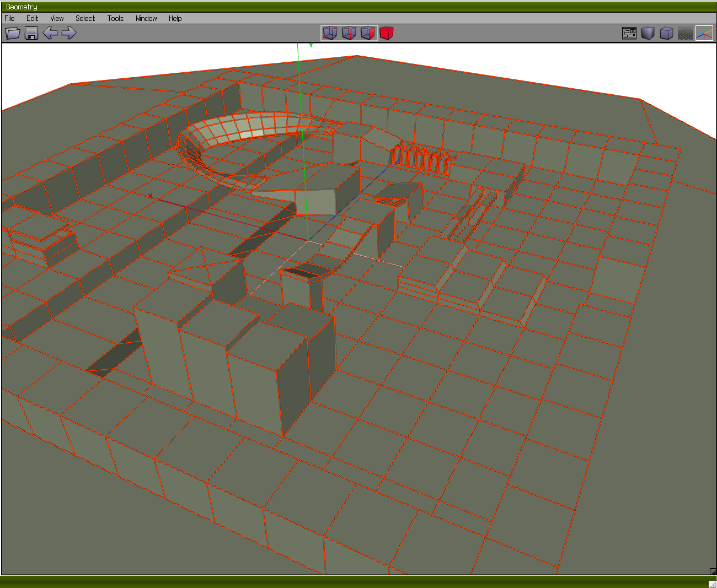Toggle the XYZ axes display icon
The height and width of the screenshot is (588, 717).
coord(704,33)
